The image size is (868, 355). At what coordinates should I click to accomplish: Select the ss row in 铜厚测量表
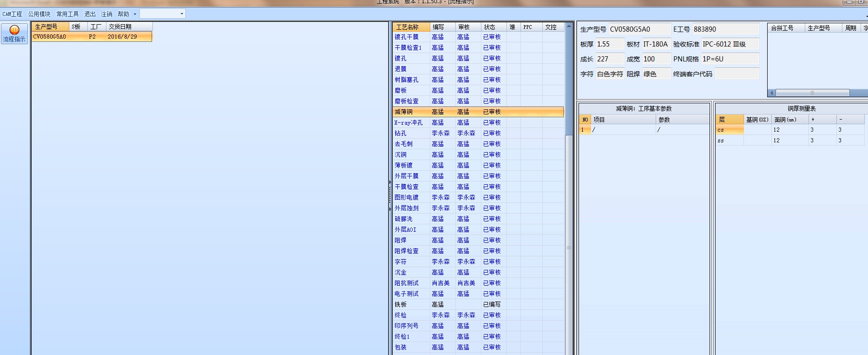pos(790,141)
